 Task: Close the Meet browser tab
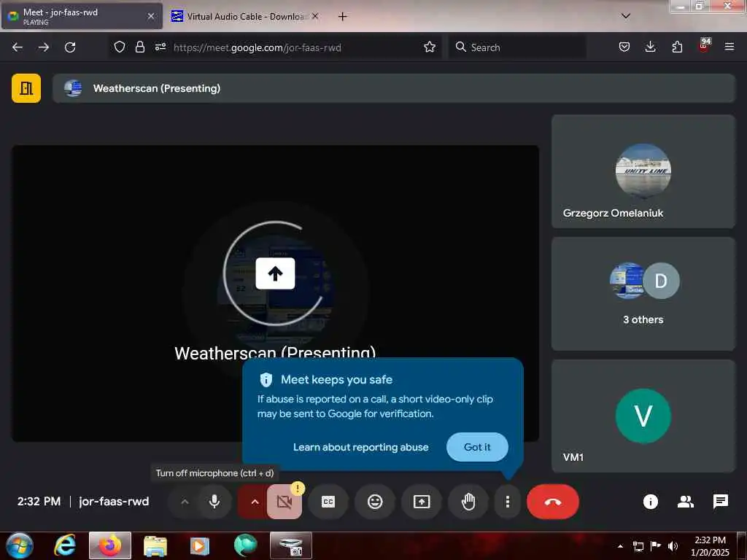151,16
